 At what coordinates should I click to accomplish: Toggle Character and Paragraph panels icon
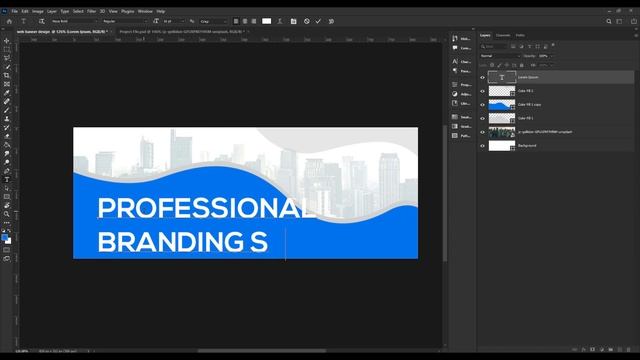click(293, 21)
